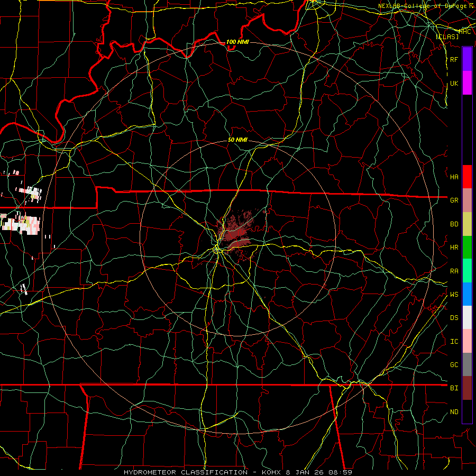Click the HYDROMETEOR CLASSIFICATION KOHX title caption
The width and height of the screenshot is (476, 476).
[x=238, y=472]
